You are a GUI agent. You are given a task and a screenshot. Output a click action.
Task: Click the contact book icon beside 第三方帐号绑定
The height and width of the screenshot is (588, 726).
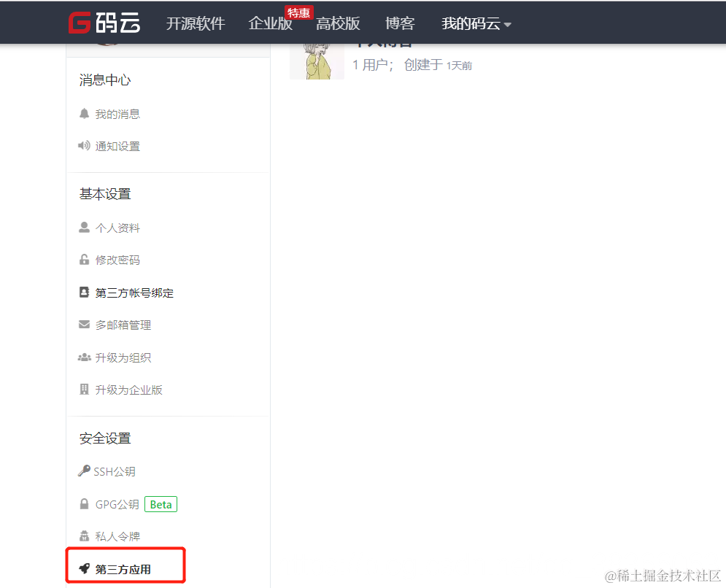(84, 292)
